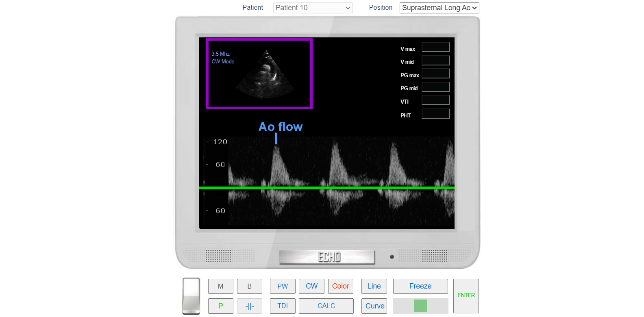
Task: Click the Ao flow peak marker
Action: tap(276, 139)
